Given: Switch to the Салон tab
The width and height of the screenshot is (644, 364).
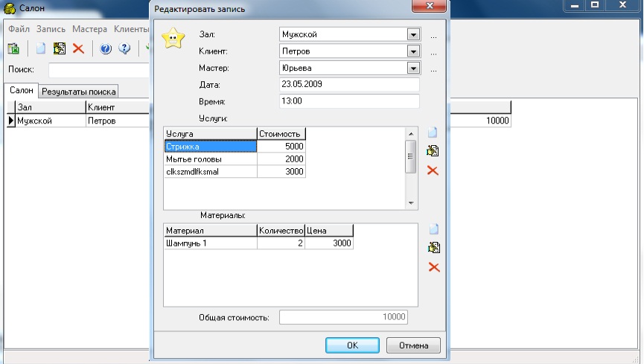Looking at the screenshot, I should click(22, 90).
